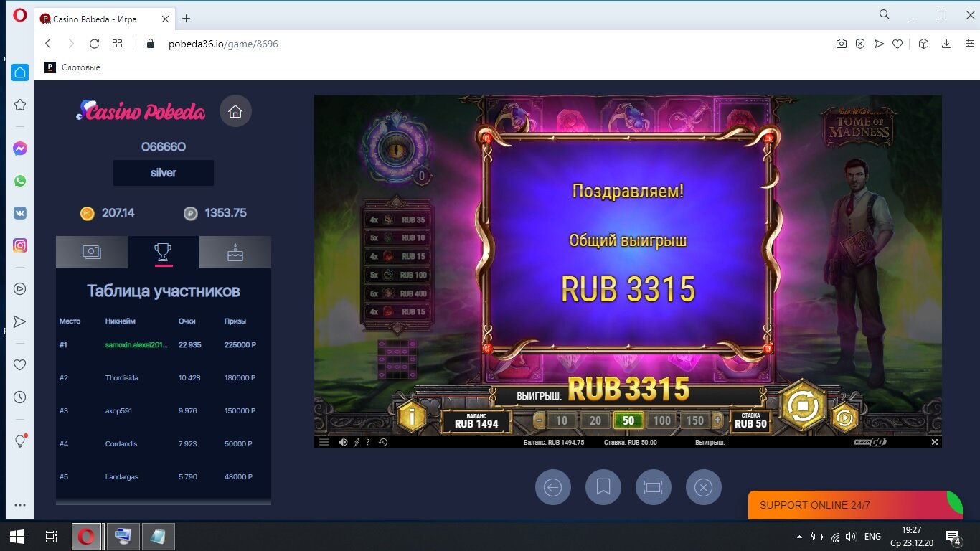The image size is (980, 551).
Task: Toggle fullscreen mode below the game
Action: [653, 488]
